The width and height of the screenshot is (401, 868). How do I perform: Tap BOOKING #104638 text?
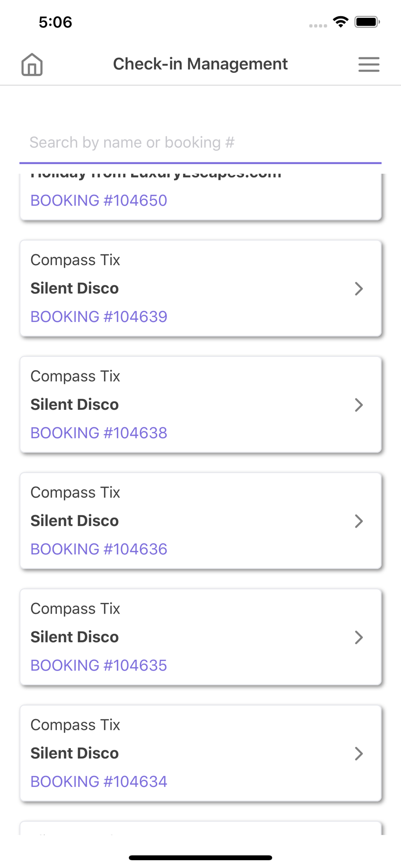pos(99,433)
